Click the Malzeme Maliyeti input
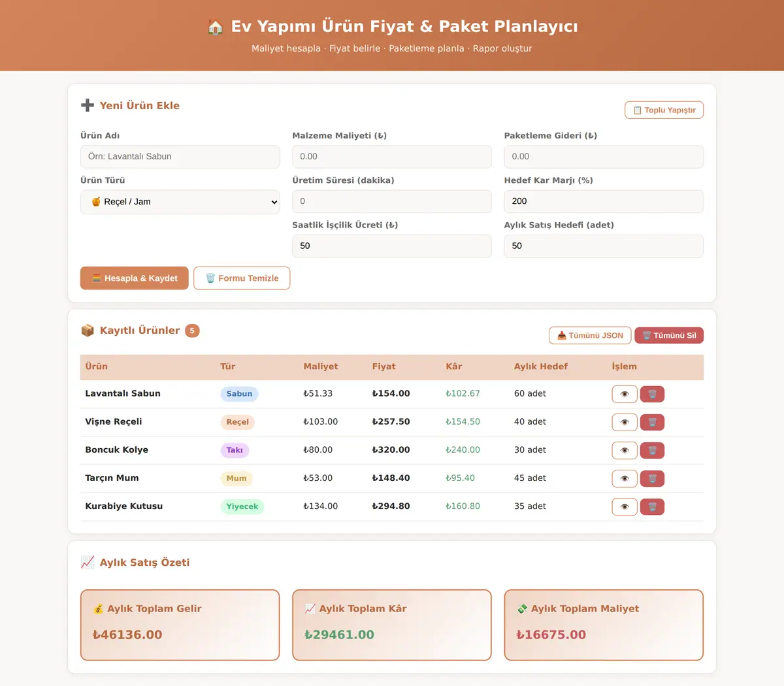The height and width of the screenshot is (686, 784). 392,157
